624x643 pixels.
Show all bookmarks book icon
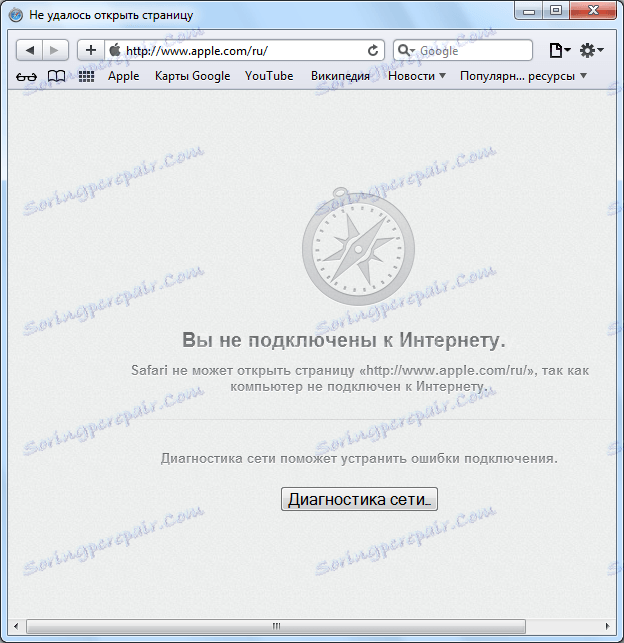click(x=56, y=76)
